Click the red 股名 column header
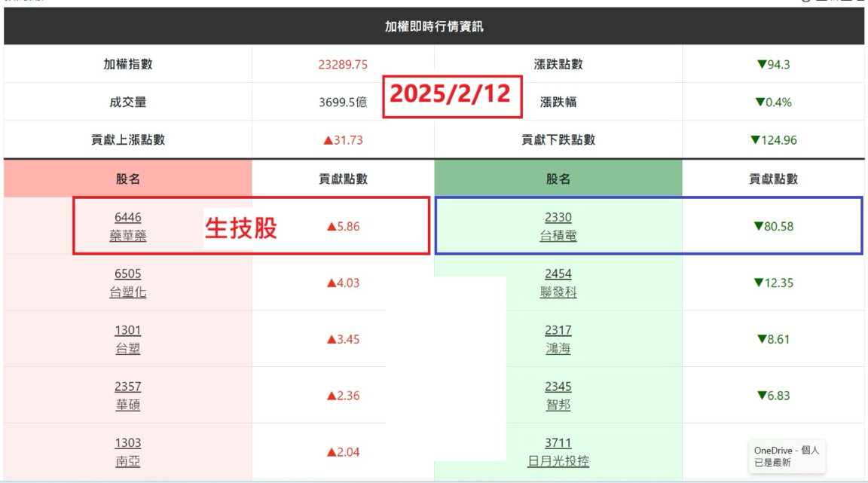Viewport: 868px width, 483px height. [x=128, y=179]
